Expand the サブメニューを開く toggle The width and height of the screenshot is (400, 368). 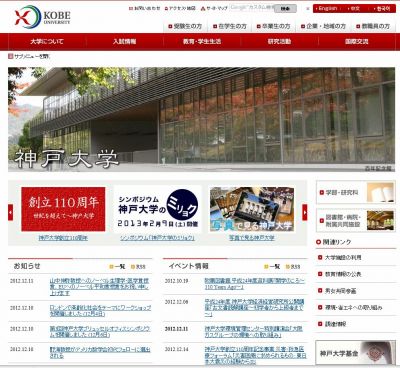[x=29, y=56]
